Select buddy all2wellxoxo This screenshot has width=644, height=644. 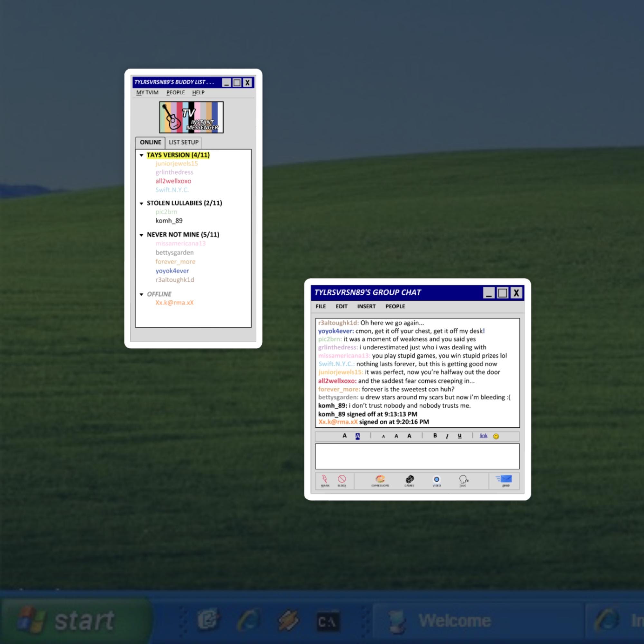pos(173,181)
